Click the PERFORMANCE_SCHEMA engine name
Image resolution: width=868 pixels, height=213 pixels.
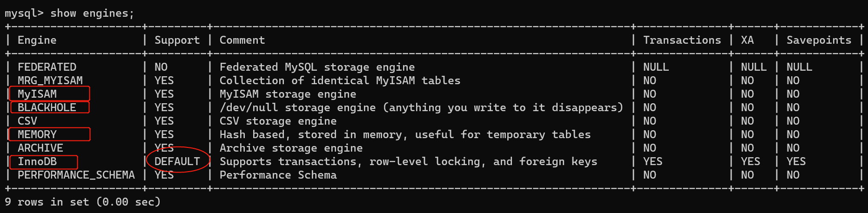coord(76,175)
